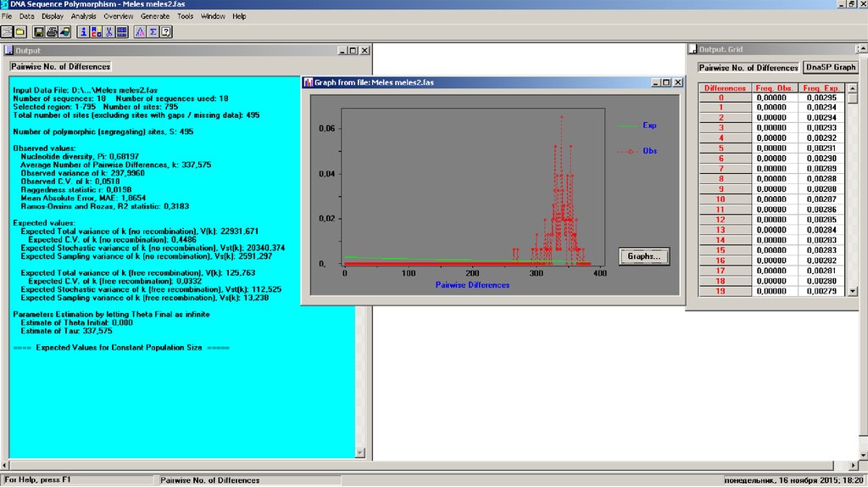The width and height of the screenshot is (868, 487).
Task: Maximize the Graph from file window
Action: (x=666, y=82)
